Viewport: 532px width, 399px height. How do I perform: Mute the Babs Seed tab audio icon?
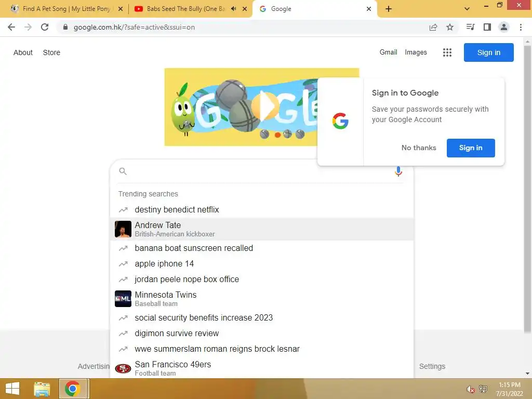click(233, 9)
